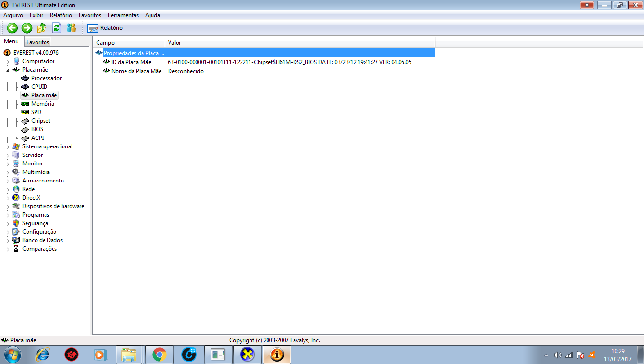Open the Relatório menu

(61, 15)
